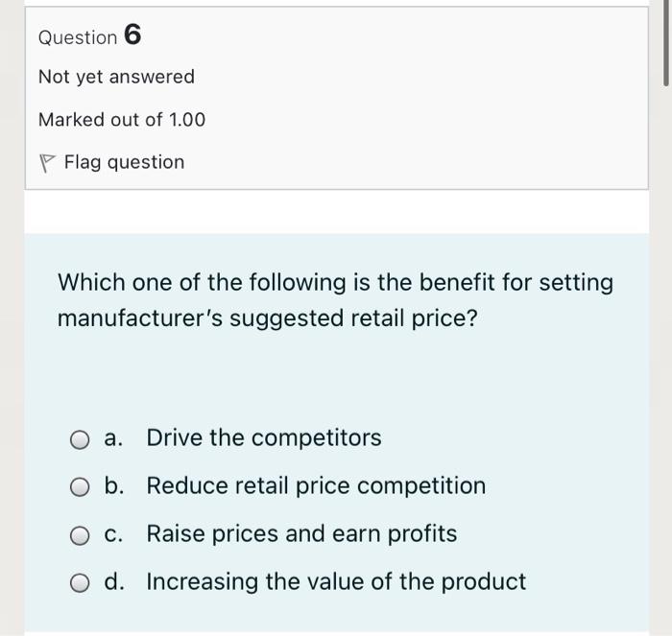
Task: Click the question text about suggested retail price
Action: click(x=335, y=299)
